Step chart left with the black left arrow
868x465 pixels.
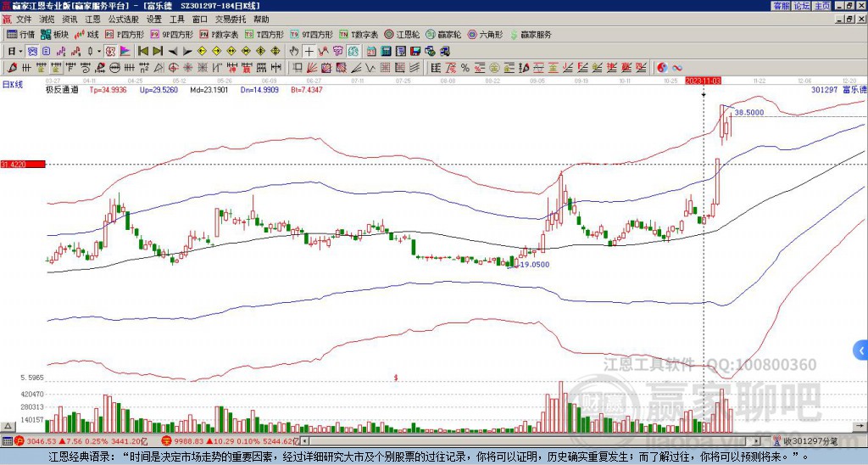173,52
